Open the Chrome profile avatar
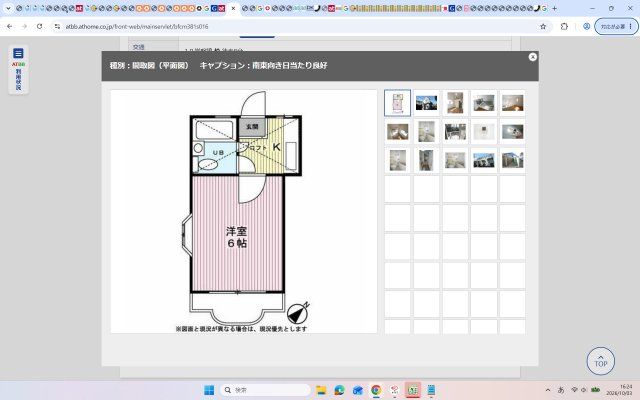 (x=587, y=27)
